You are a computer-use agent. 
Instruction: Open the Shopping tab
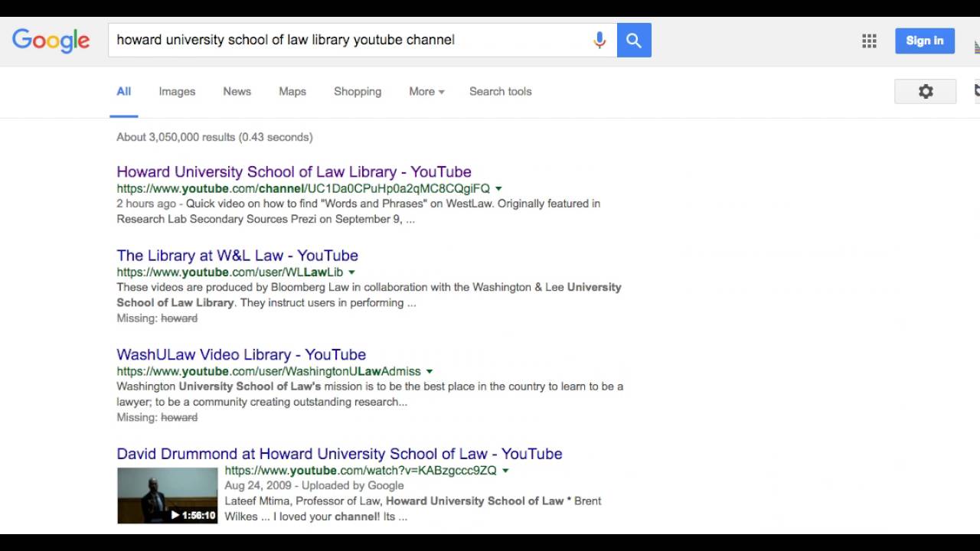358,92
